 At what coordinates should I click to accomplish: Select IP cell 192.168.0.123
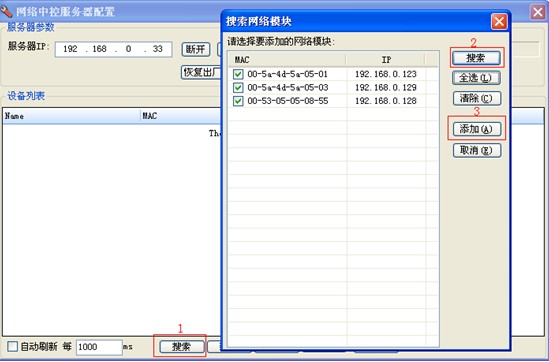pos(386,74)
